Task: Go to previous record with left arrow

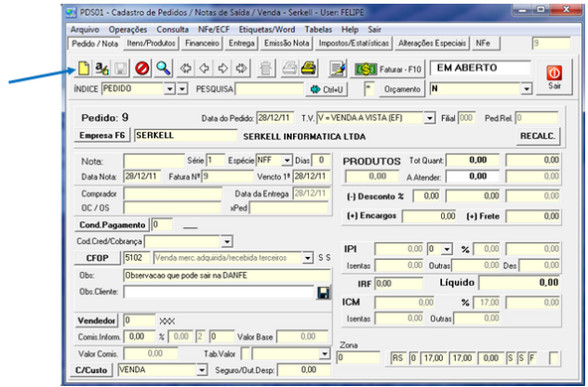Action: coord(204,68)
